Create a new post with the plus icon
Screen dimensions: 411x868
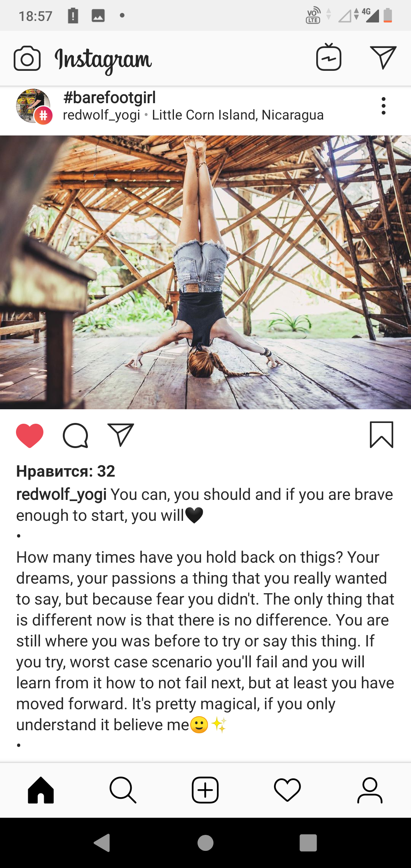(x=205, y=790)
